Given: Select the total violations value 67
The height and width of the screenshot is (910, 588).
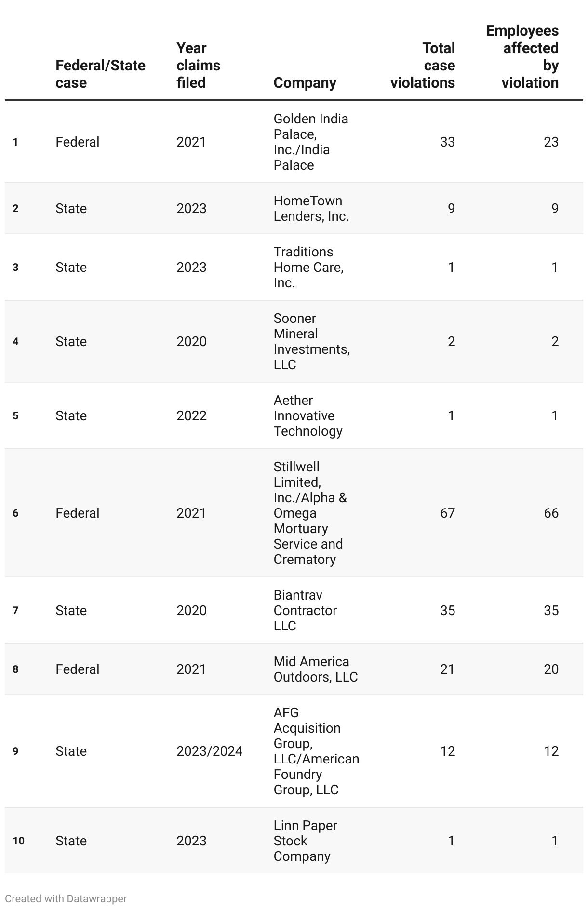Looking at the screenshot, I should [447, 513].
